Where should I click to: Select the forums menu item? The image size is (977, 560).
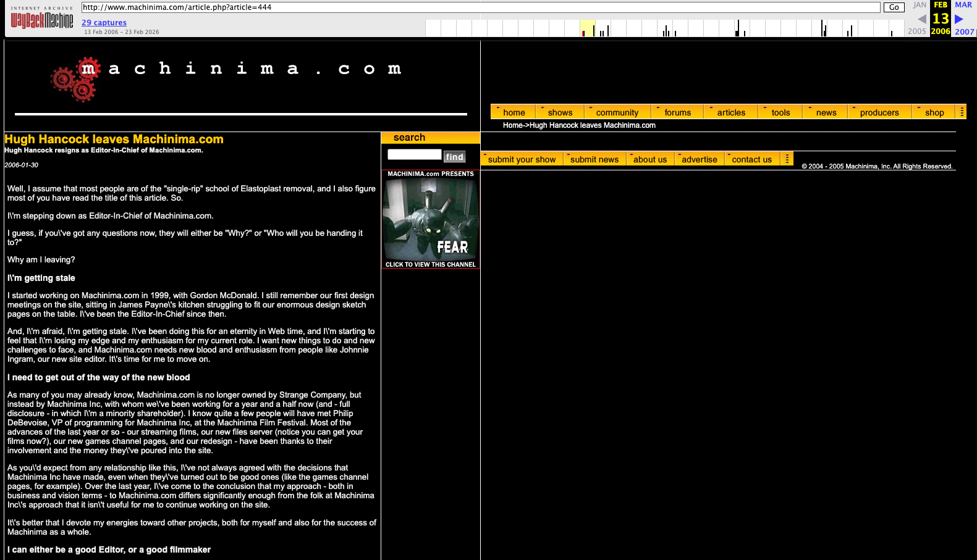point(677,112)
